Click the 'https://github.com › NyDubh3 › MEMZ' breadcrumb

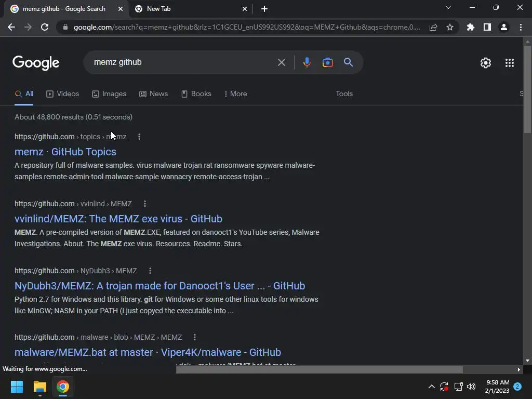click(x=76, y=271)
